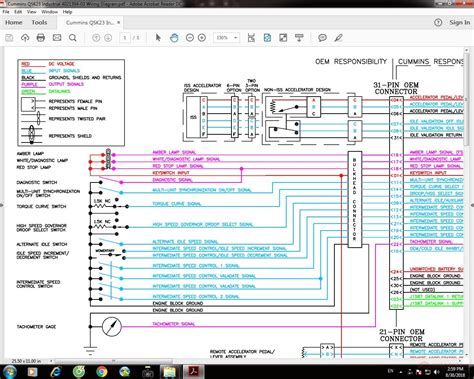
Task: Open the find text magnifier icon
Action: click(x=73, y=38)
